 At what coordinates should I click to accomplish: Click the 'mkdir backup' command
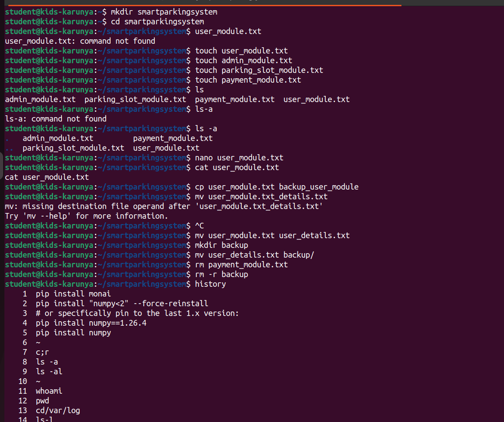coord(221,245)
